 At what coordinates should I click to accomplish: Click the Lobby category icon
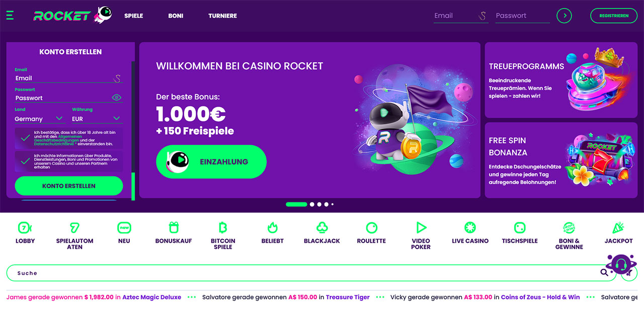point(25,228)
